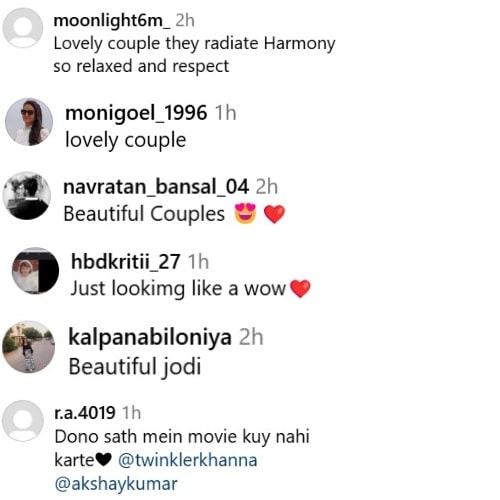Open navratan_bansal_04 profile photo

click(27, 195)
